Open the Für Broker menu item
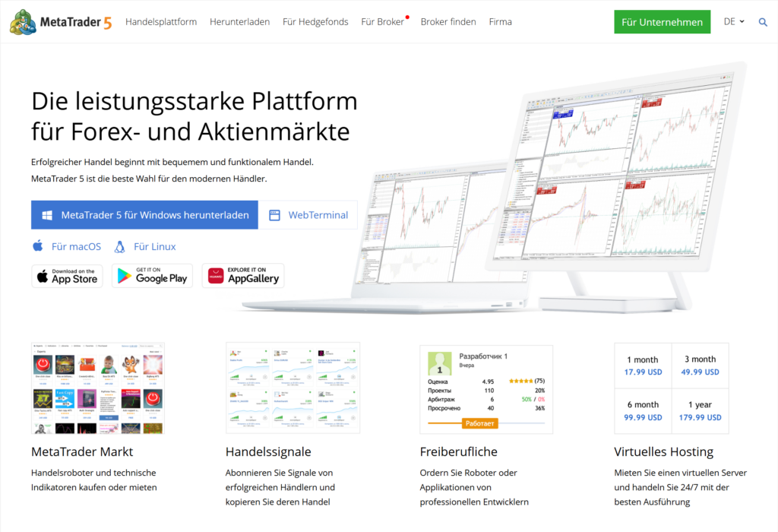778x532 pixels. coord(383,22)
